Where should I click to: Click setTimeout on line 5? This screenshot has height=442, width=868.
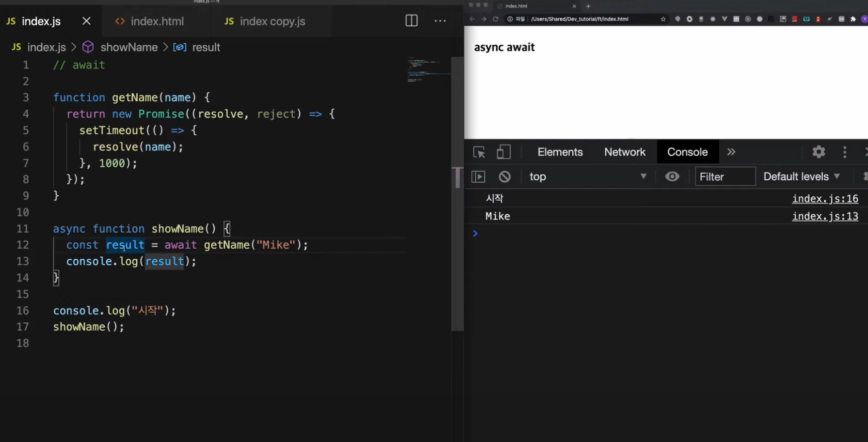coord(112,130)
